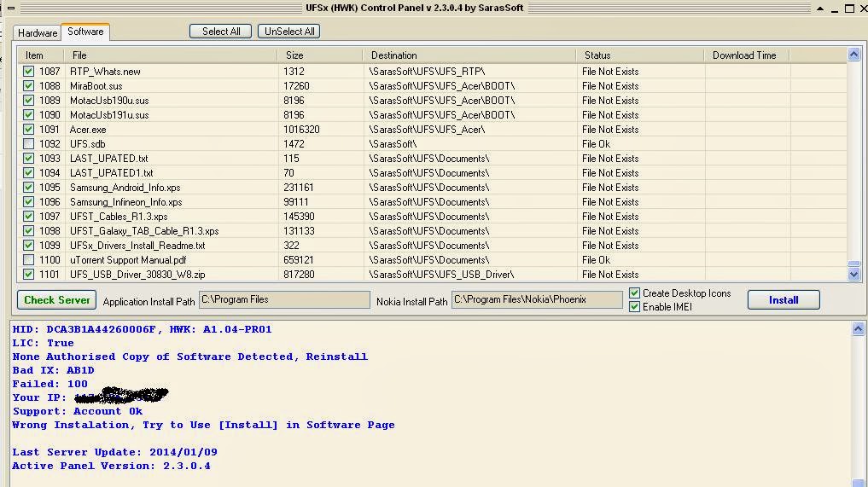Uncheck item 1088 MiraBoot.sus
Image resolution: width=868 pixels, height=487 pixels.
tap(28, 86)
